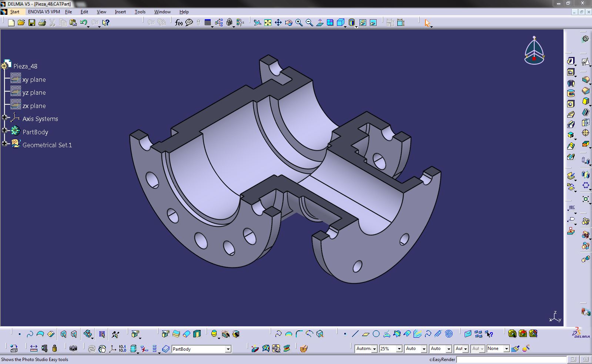Open the Automatic fill color dropdown
The height and width of the screenshot is (364, 592).
374,348
